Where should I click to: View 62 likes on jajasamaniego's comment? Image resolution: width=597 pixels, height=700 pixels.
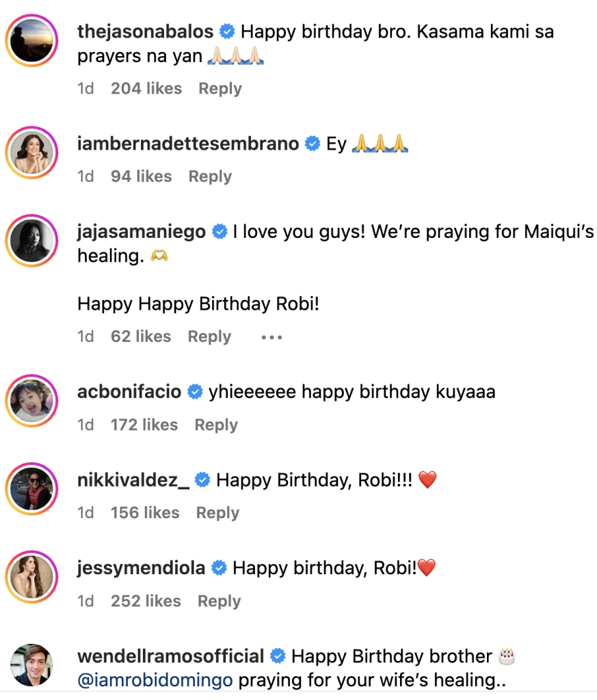141,337
